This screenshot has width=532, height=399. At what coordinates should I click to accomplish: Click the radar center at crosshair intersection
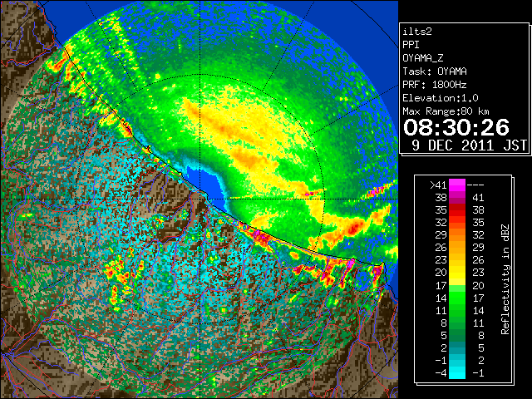[x=200, y=199]
